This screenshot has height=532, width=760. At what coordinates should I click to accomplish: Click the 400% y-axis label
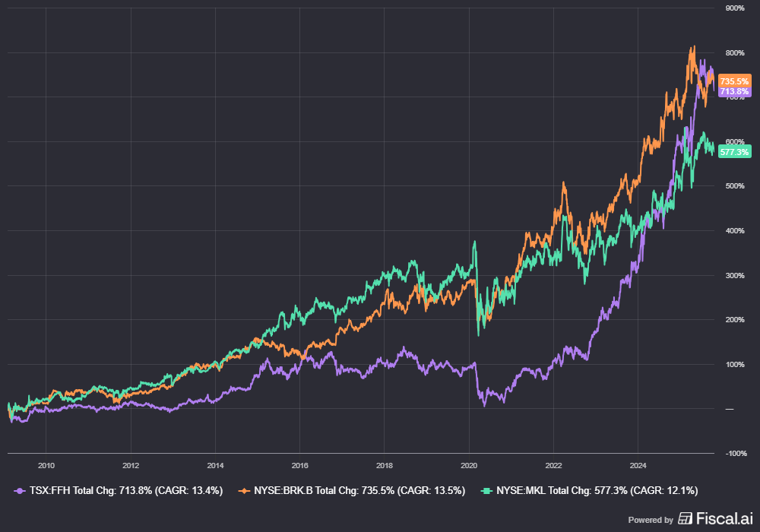pyautogui.click(x=735, y=230)
